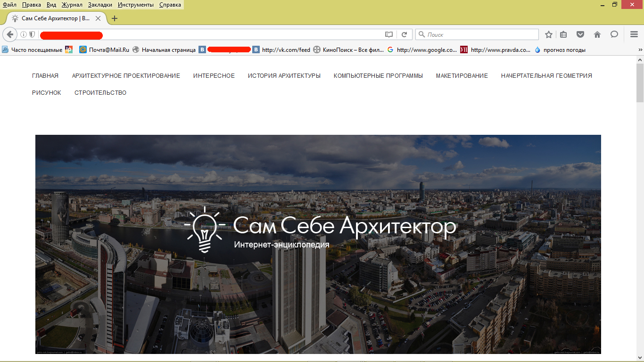Navigate to КОМПЬЮТЕРНЫЕ ПРОГРАММЫ

378,76
